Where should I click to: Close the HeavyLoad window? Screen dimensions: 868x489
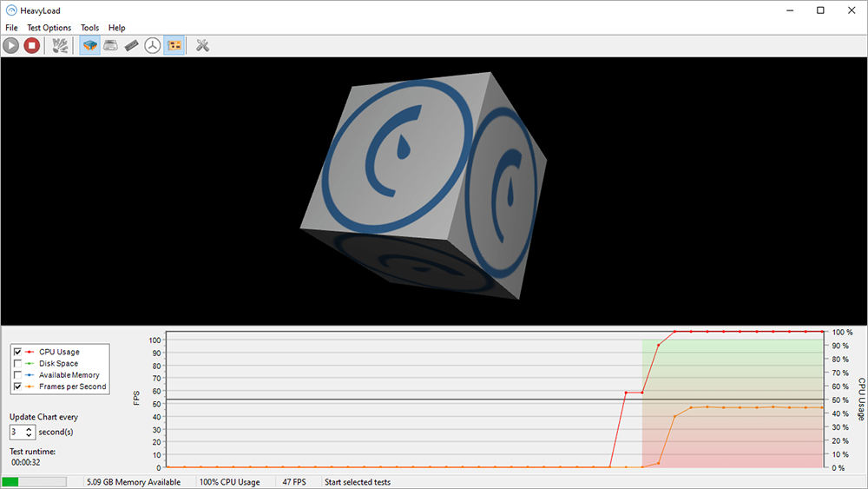[852, 10]
